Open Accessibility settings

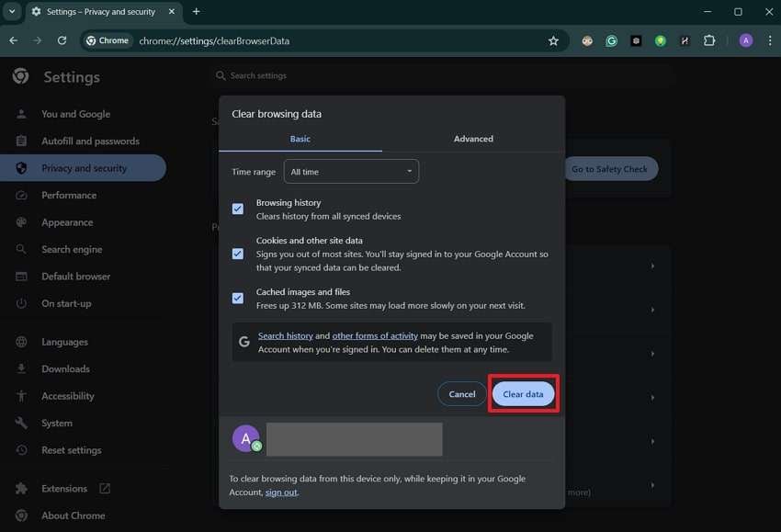point(68,396)
